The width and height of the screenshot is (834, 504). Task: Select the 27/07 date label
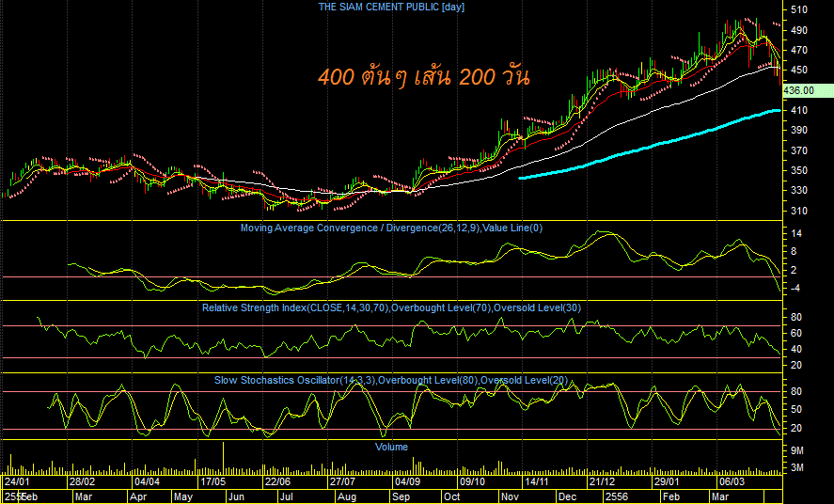tap(342, 481)
